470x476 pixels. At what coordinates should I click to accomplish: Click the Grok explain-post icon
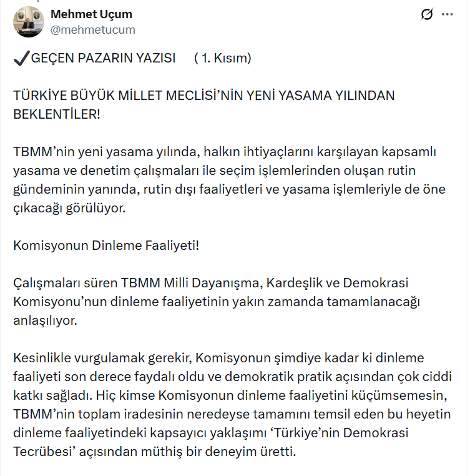pos(427,15)
